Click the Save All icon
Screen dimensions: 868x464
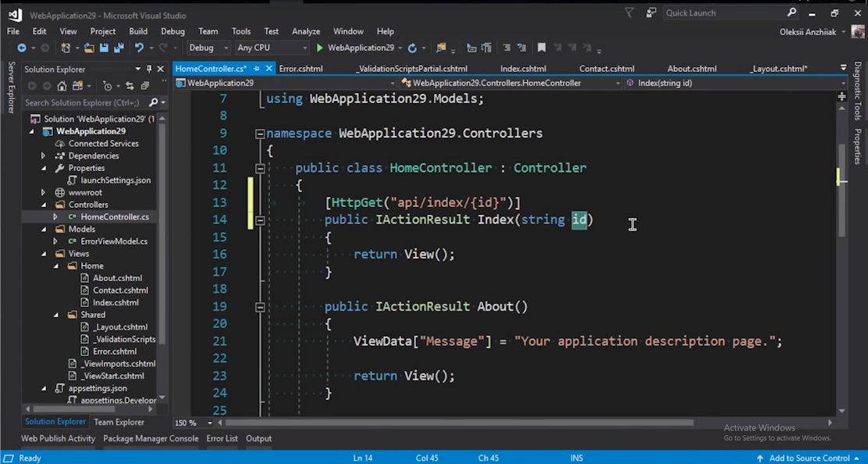119,48
